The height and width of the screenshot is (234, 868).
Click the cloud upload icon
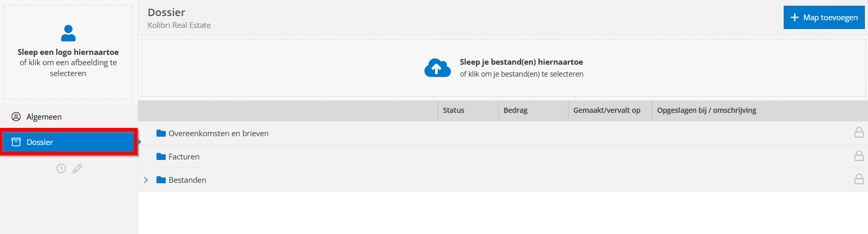[x=438, y=68]
